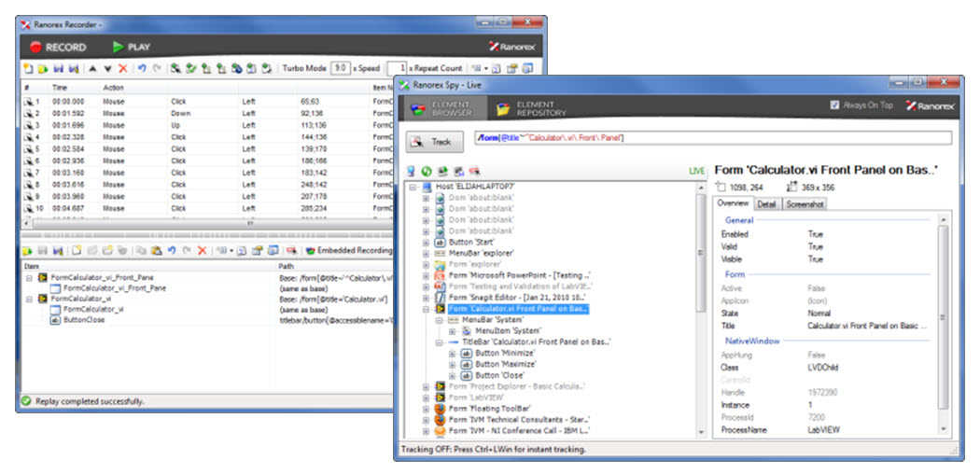Image resolution: width=980 pixels, height=474 pixels.
Task: Switch to the Detail tab
Action: tap(765, 204)
